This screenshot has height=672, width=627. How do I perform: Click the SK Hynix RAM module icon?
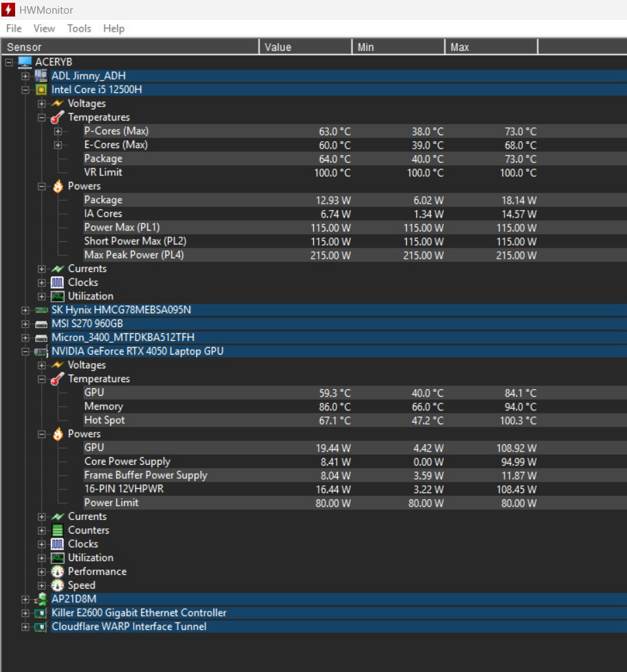41,310
